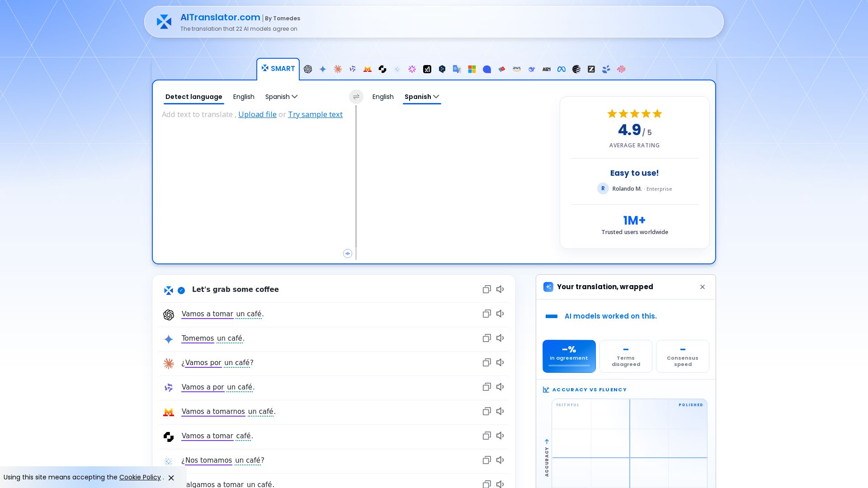Select the pink waveform model icon tab

click(621, 69)
